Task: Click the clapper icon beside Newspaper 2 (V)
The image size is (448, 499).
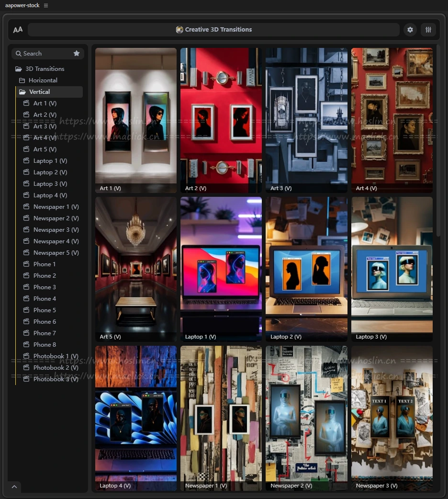Action: click(26, 218)
